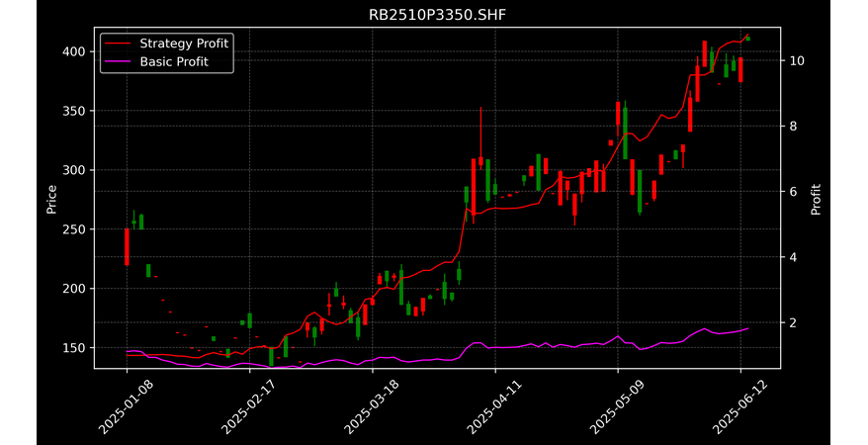
Task: Click the 300 price tick label
Action: [x=76, y=170]
